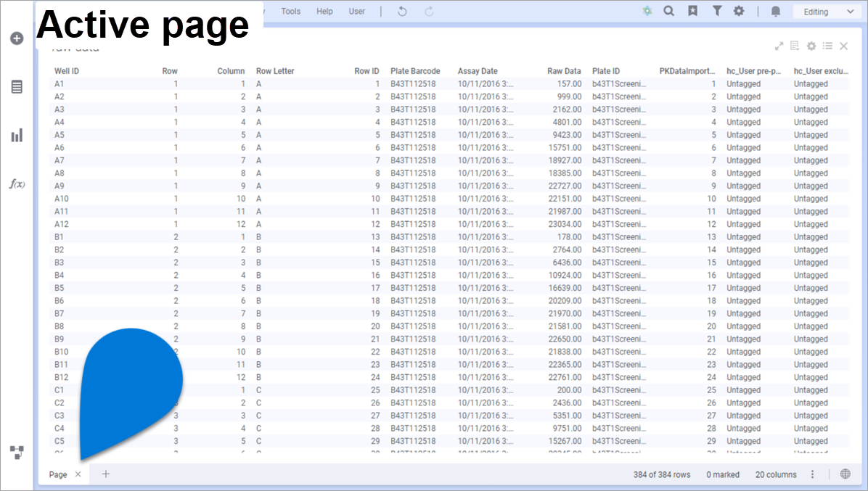The width and height of the screenshot is (868, 491).
Task: Open the filters funnel icon
Action: coord(716,11)
